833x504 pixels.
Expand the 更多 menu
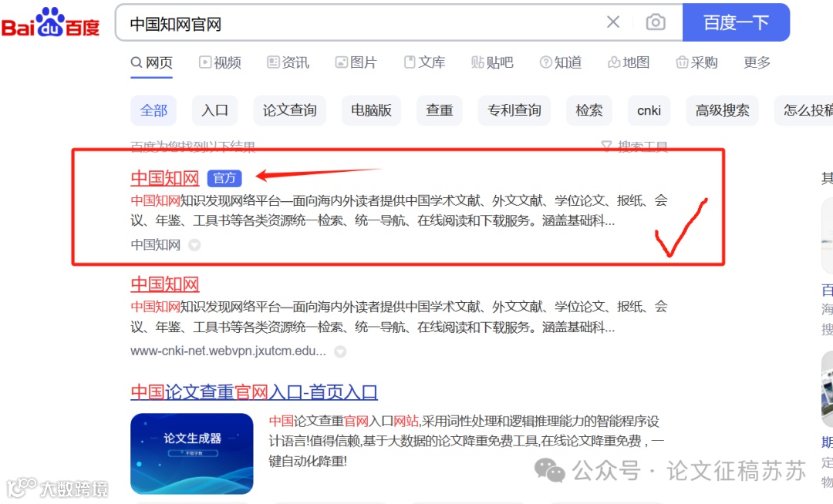(x=757, y=62)
